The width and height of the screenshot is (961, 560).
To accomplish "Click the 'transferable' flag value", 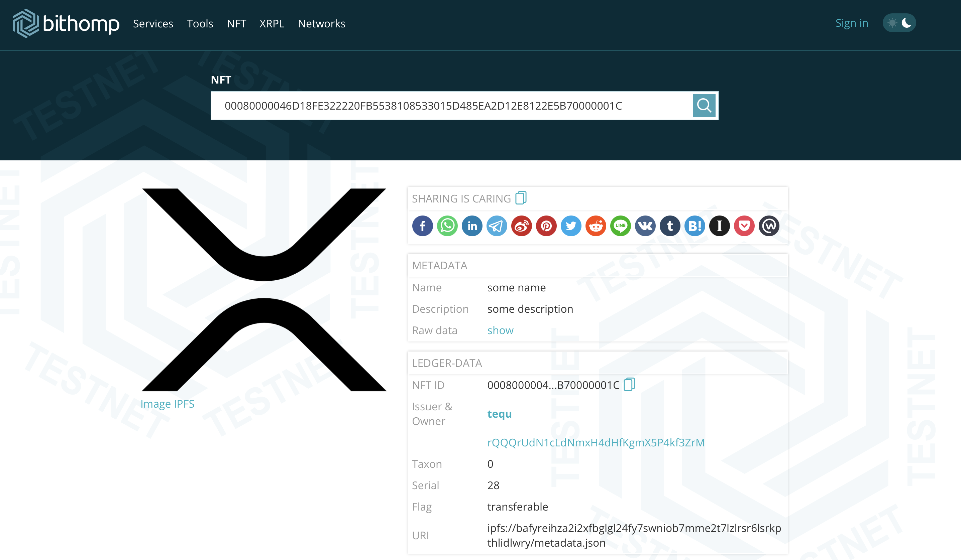I will point(518,507).
